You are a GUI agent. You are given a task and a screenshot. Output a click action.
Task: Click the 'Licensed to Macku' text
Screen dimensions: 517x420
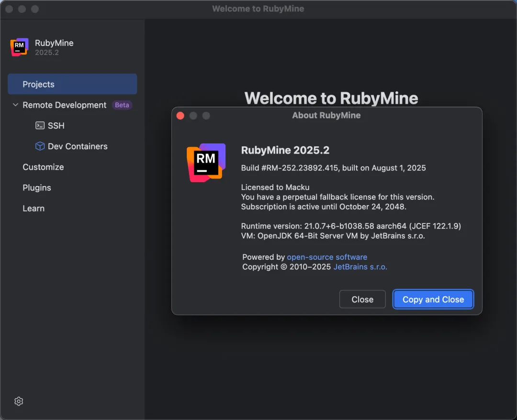(x=275, y=187)
